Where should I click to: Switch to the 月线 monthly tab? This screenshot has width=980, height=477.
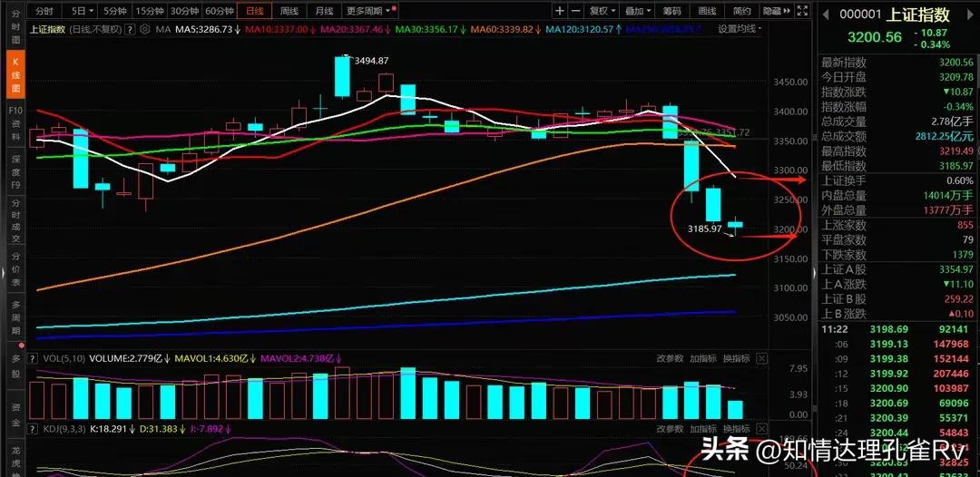tap(324, 11)
